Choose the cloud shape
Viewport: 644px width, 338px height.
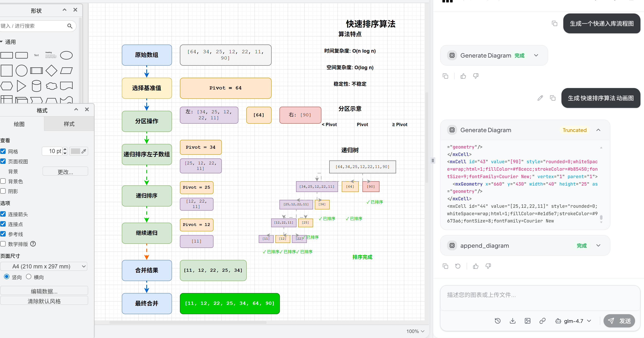coord(51,86)
